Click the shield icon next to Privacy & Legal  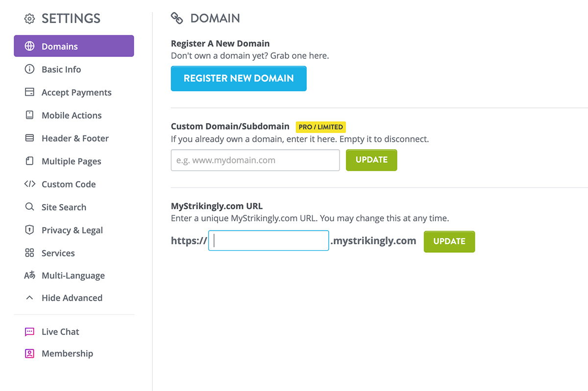(30, 230)
